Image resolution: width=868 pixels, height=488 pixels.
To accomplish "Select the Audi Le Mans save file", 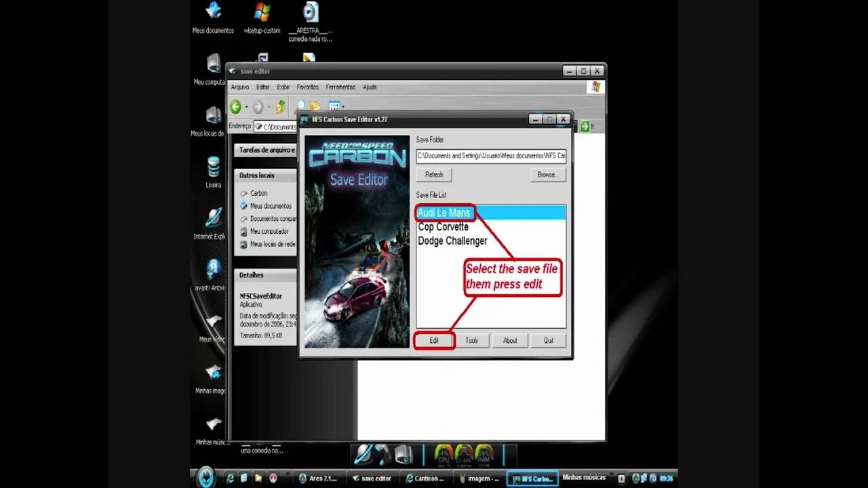I will (491, 213).
